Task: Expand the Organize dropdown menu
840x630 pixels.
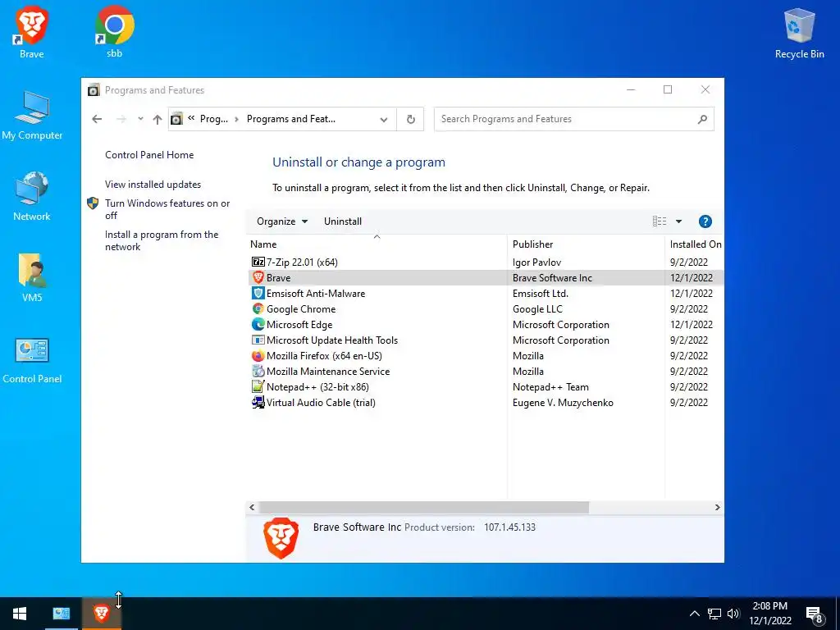Action: pyautogui.click(x=282, y=221)
